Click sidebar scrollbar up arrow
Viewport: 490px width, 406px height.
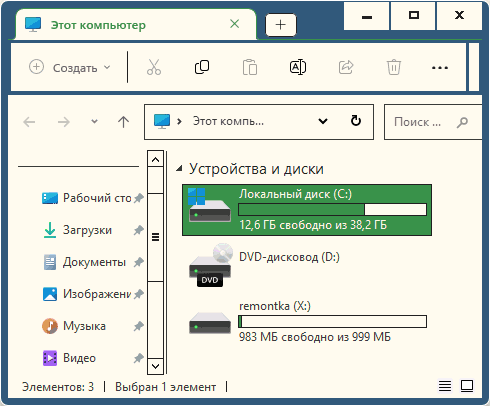point(155,159)
